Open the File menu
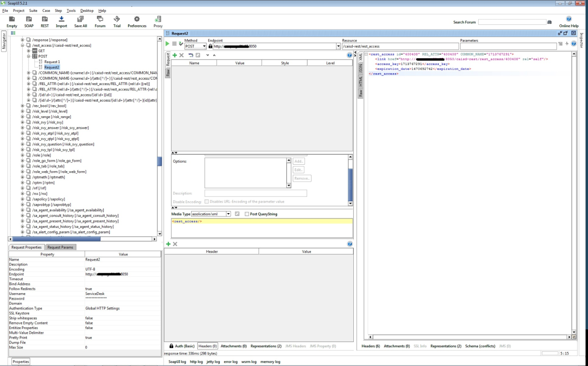Viewport: 588px width, 366px height. [5, 11]
